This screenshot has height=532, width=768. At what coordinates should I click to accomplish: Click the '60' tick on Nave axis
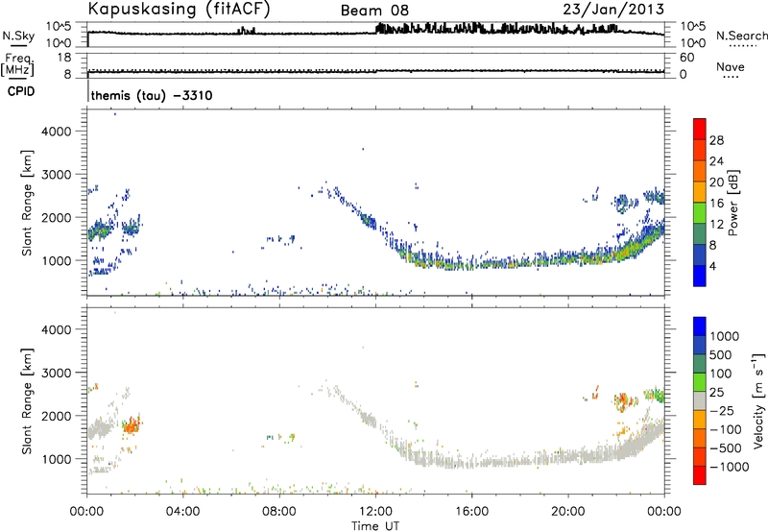pyautogui.click(x=686, y=58)
